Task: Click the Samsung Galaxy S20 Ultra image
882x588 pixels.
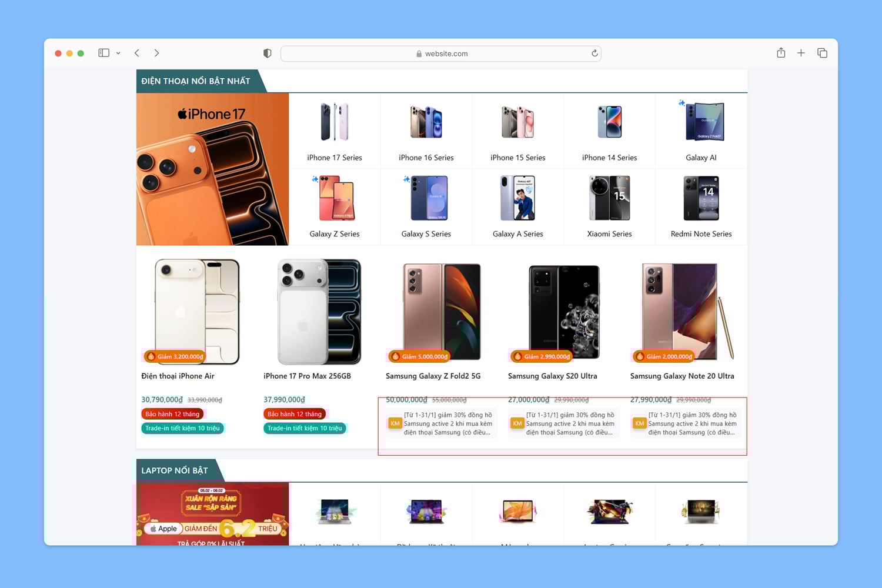Action: (x=563, y=312)
